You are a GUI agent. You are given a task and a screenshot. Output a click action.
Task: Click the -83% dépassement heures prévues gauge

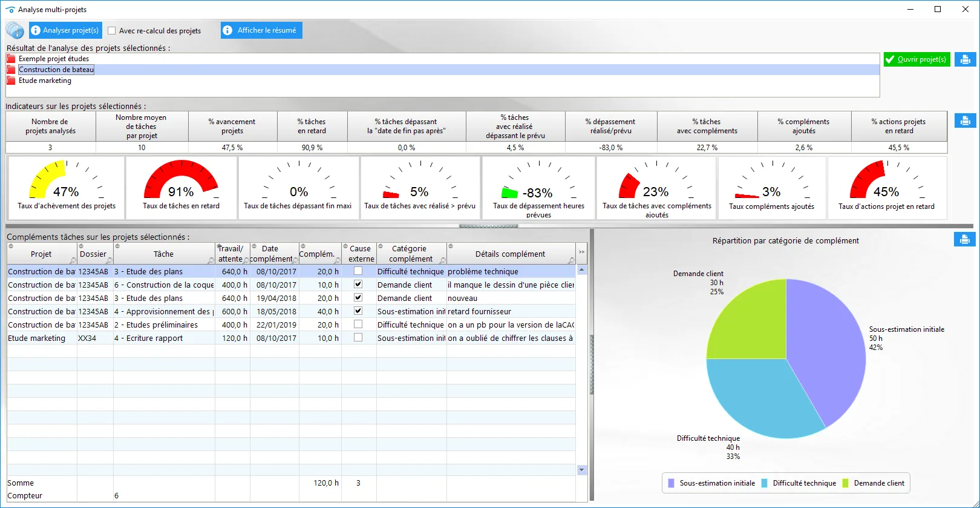pos(538,187)
